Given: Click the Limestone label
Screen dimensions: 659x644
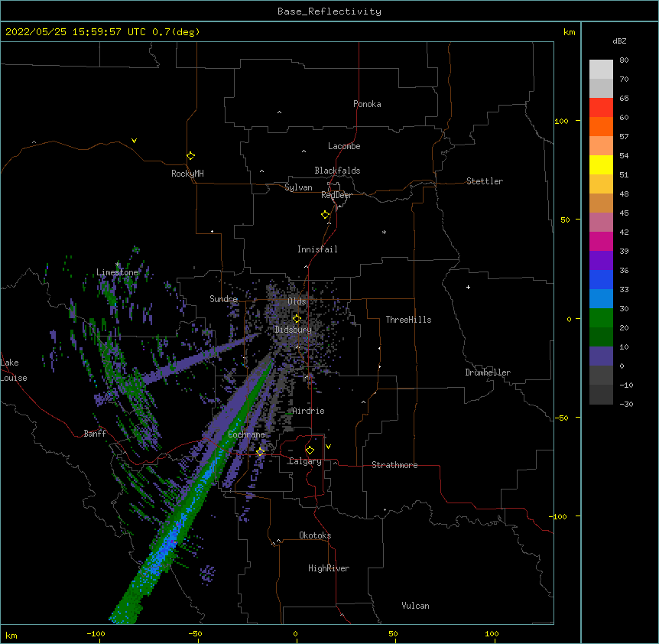Looking at the screenshot, I should tap(117, 272).
